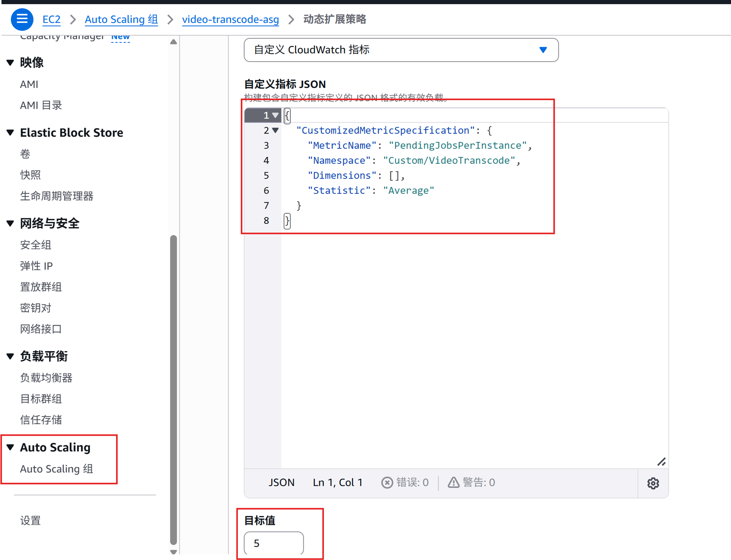This screenshot has height=560, width=731.
Task: Click "PendingJobsPerInstance" value in editor
Action: click(458, 145)
